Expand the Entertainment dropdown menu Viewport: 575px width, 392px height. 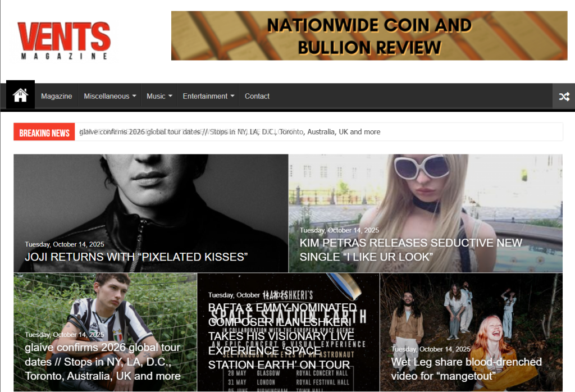tap(208, 96)
